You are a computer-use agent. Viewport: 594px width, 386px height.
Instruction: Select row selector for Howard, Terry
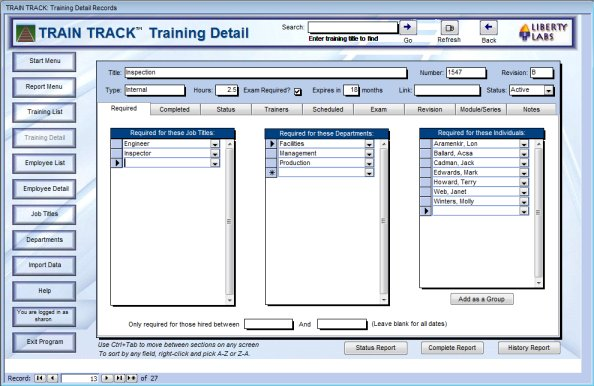(x=426, y=182)
